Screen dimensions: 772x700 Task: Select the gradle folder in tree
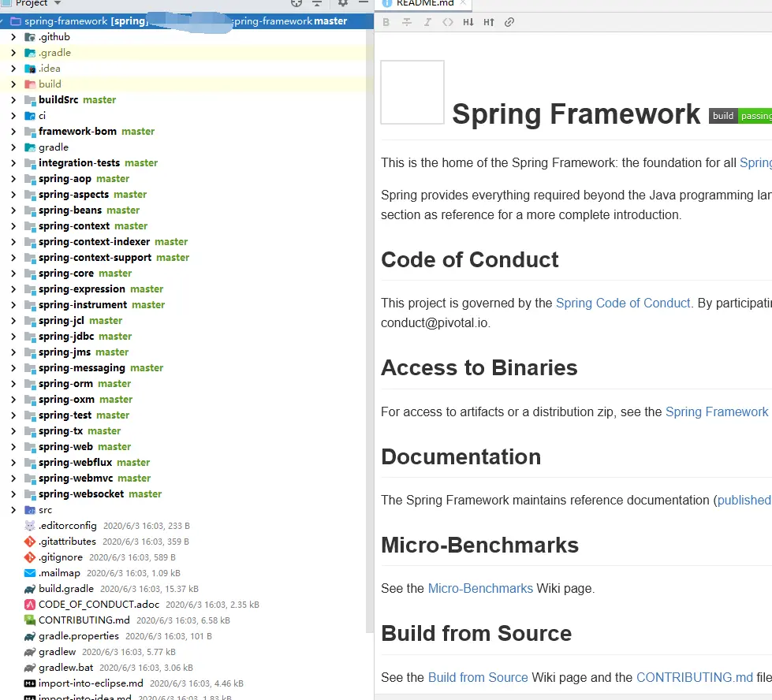53,147
